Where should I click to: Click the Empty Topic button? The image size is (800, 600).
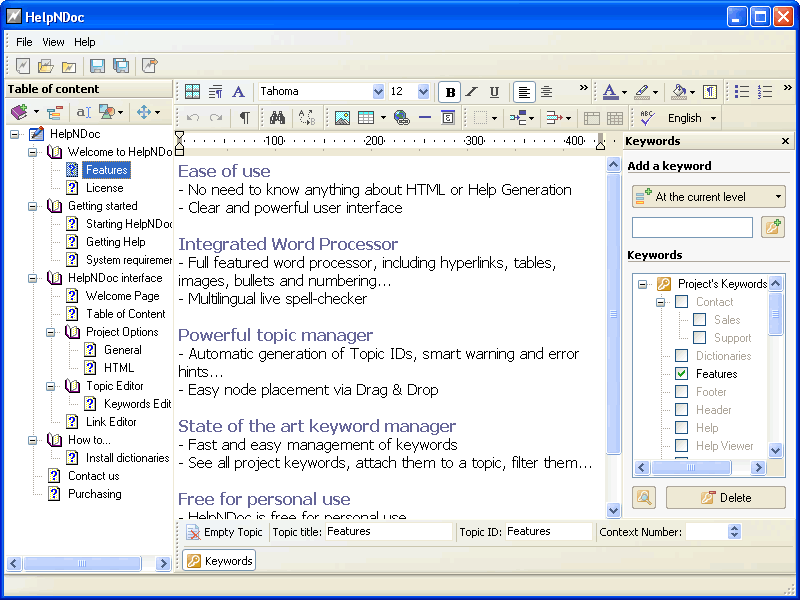(x=224, y=532)
